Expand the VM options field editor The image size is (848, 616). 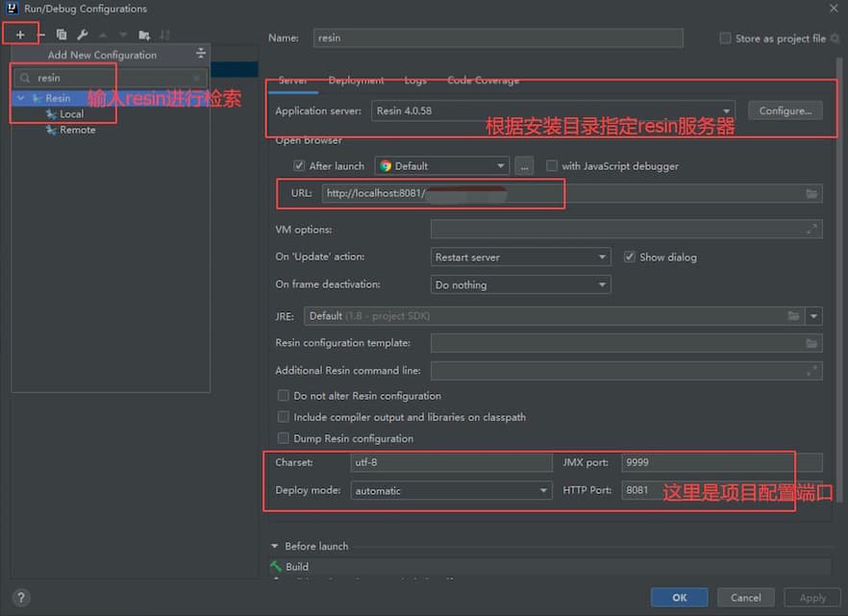pyautogui.click(x=812, y=230)
